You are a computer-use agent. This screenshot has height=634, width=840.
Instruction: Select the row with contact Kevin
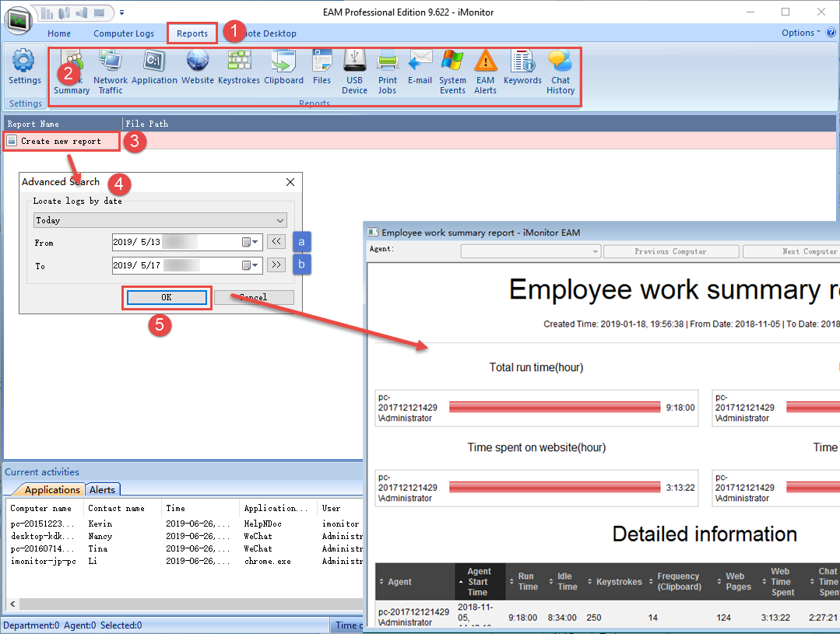185,524
